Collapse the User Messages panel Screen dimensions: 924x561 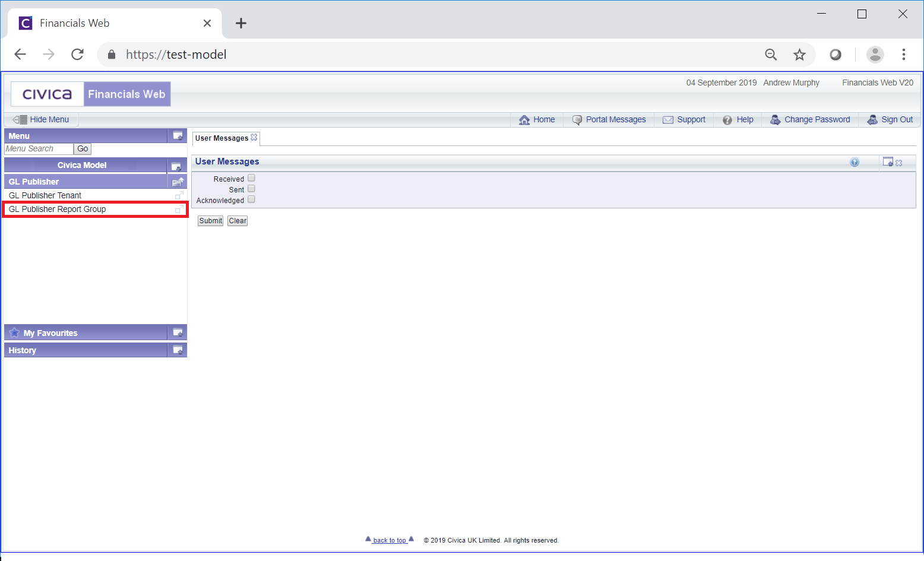point(888,161)
